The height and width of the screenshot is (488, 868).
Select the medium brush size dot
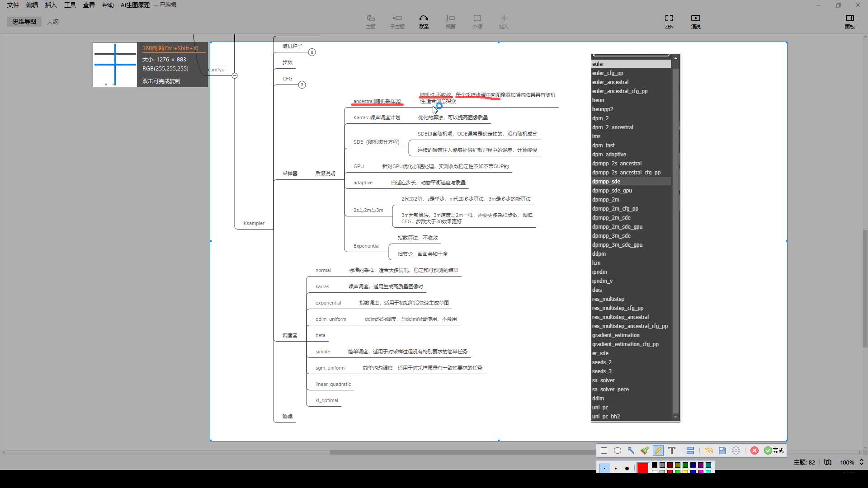pyautogui.click(x=616, y=469)
